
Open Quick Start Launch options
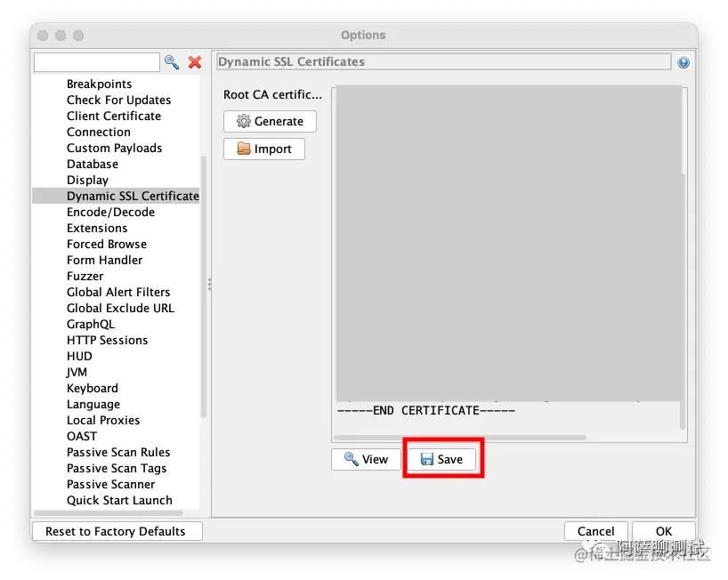point(119,500)
